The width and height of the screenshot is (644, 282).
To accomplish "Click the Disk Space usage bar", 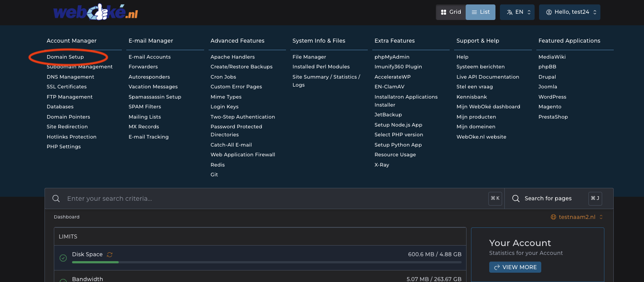I will click(266, 262).
